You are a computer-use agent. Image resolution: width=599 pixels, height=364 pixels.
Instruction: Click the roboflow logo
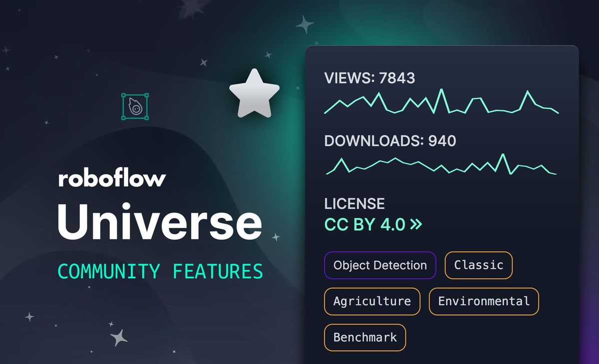coord(112,179)
